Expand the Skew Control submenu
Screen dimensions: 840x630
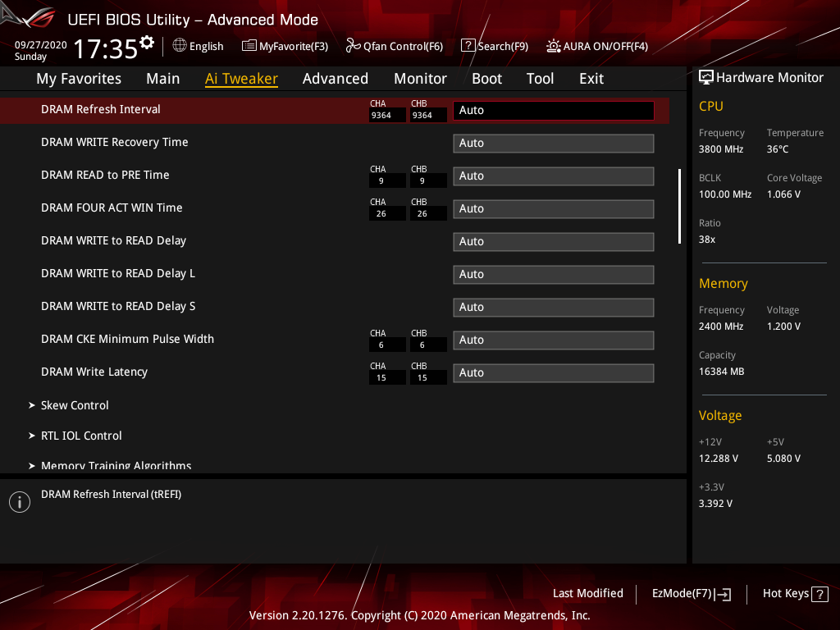[75, 405]
